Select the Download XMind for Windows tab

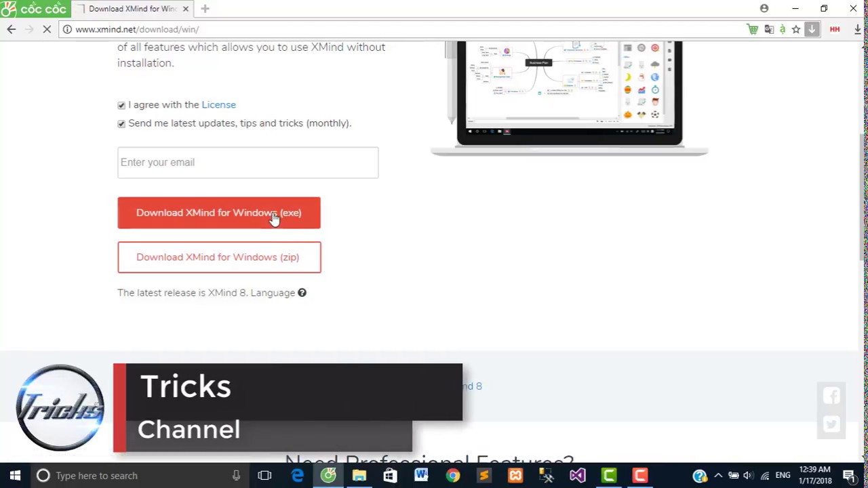[133, 9]
